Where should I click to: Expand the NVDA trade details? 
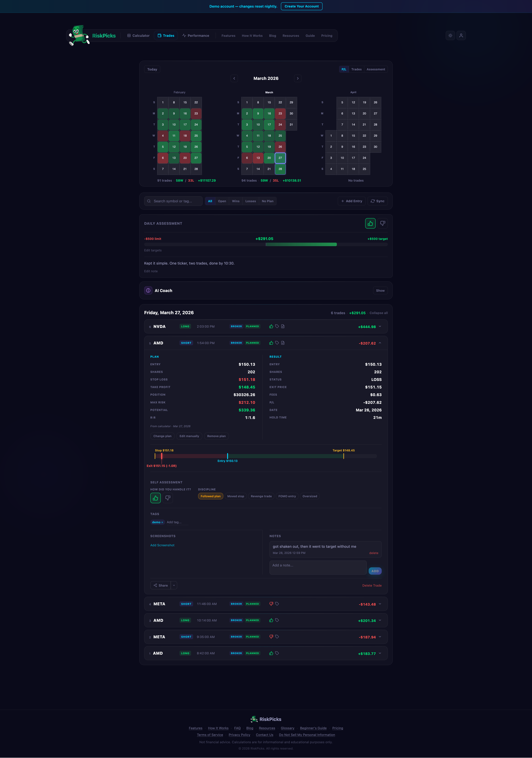coord(380,326)
